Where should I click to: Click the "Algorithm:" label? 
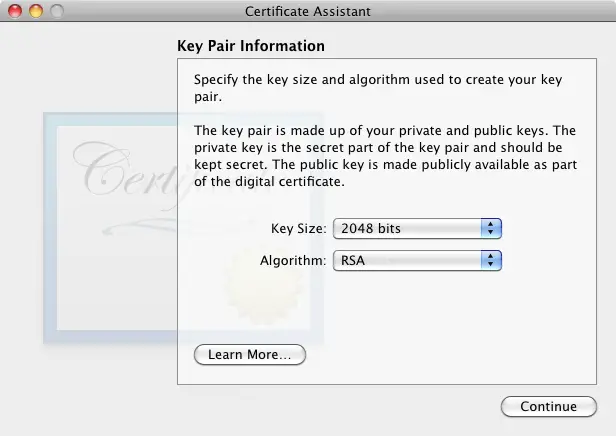click(293, 261)
